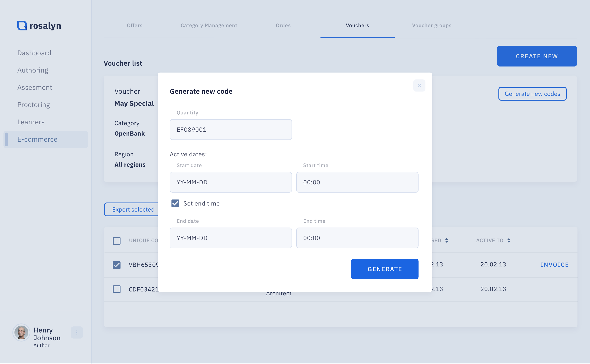Viewport: 590px width, 364px height.
Task: Sort by the Active To column arrows
Action: point(509,241)
